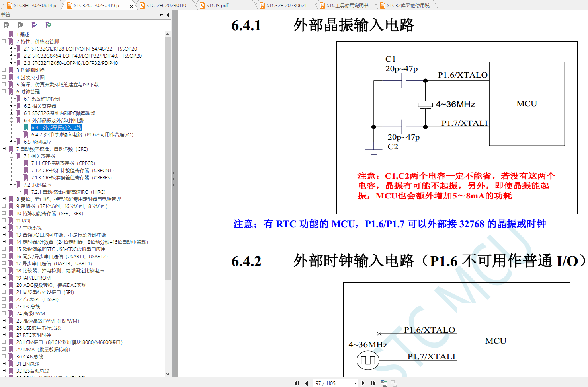588x387 pixels.
Task: Click bookmark icon beside 7.2.1 entry
Action: (x=26, y=192)
